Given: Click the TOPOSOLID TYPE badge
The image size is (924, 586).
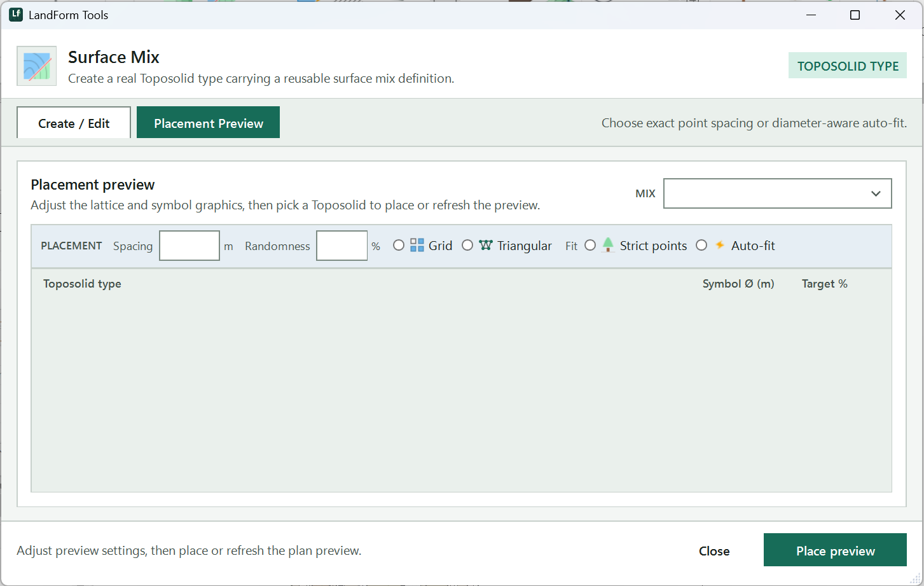Looking at the screenshot, I should (x=848, y=66).
